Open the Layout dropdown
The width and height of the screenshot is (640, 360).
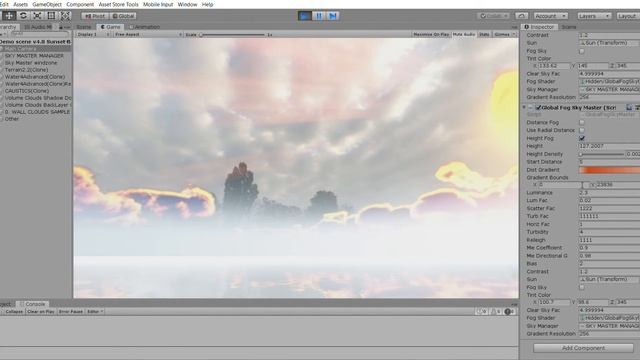click(628, 16)
